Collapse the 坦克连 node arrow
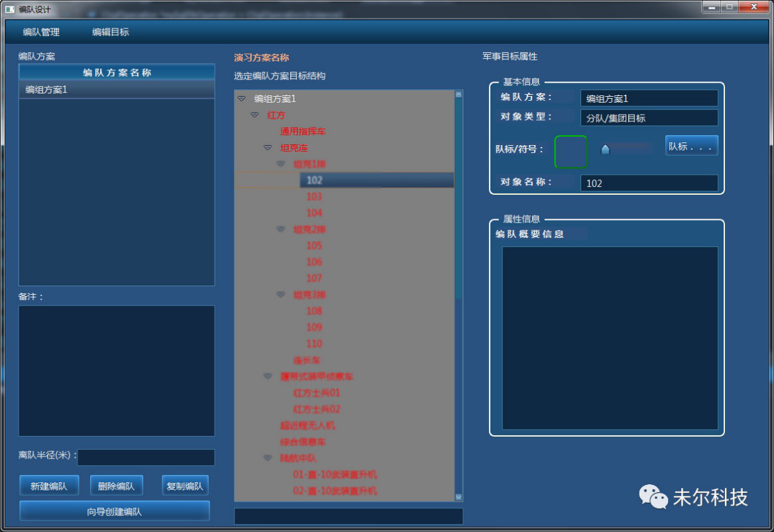 (x=268, y=148)
